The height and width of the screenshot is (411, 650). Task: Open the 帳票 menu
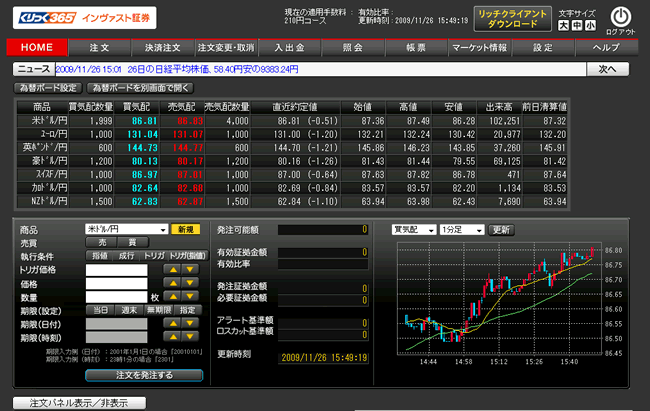[416, 48]
